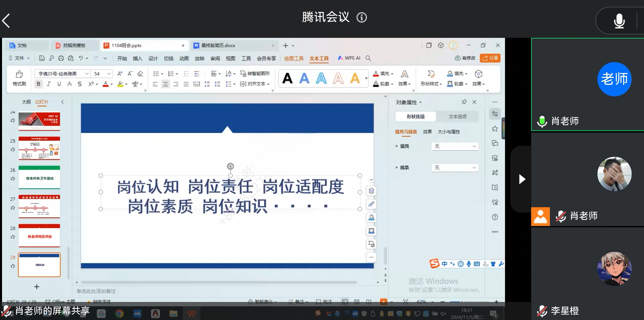Viewport: 644px width, 320px height.
Task: Click the search magnifier in the ribbon
Action: [x=368, y=58]
